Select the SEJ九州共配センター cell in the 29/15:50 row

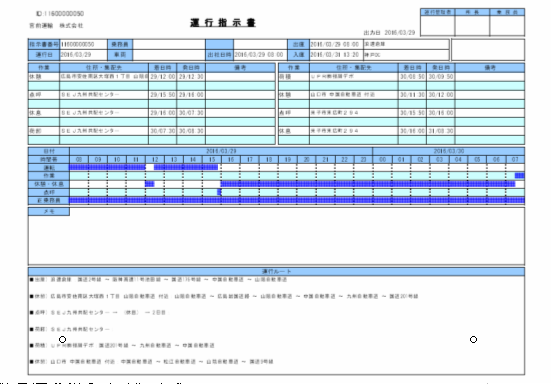tap(104, 95)
